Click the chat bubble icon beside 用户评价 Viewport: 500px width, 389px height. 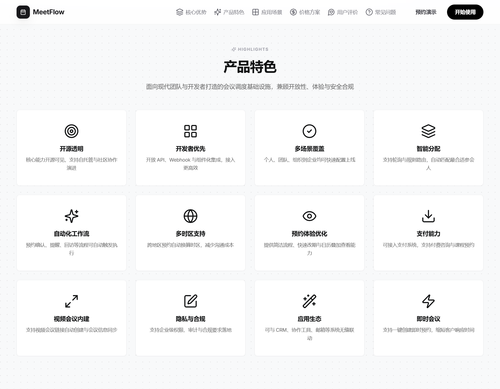click(x=331, y=12)
